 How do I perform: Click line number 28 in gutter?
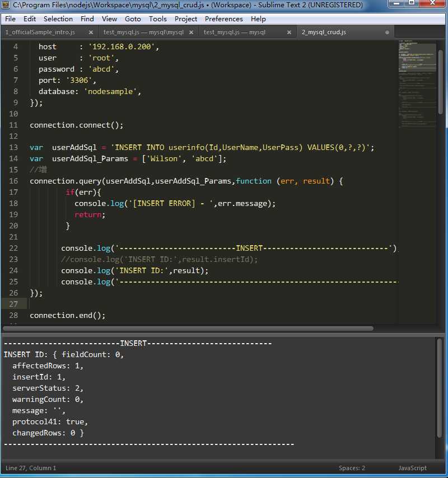point(13,315)
